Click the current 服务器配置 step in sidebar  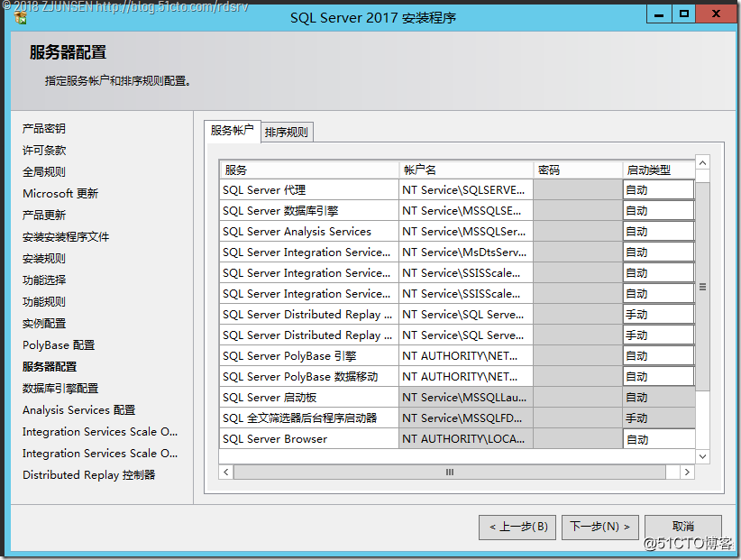coord(50,367)
